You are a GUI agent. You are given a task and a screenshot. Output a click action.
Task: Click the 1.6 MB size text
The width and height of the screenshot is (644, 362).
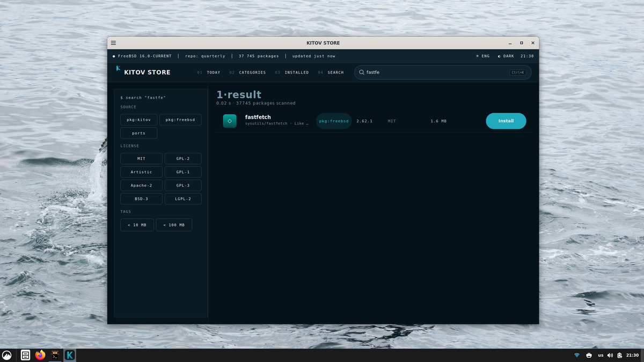(438, 121)
